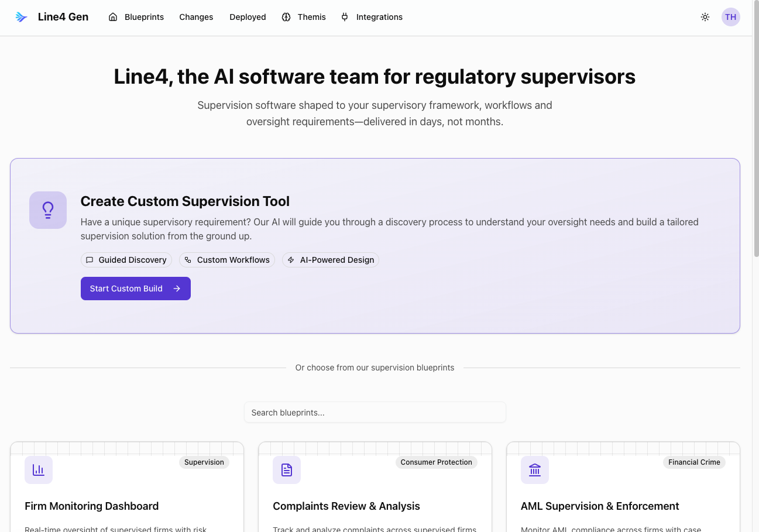Click the home icon beside Blueprints
The image size is (759, 532).
pyautogui.click(x=112, y=17)
